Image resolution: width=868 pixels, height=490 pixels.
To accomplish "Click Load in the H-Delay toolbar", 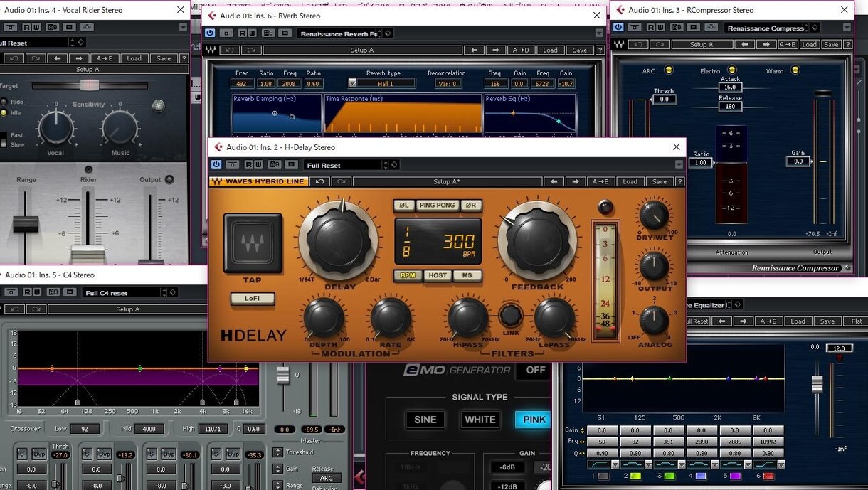I will [630, 181].
